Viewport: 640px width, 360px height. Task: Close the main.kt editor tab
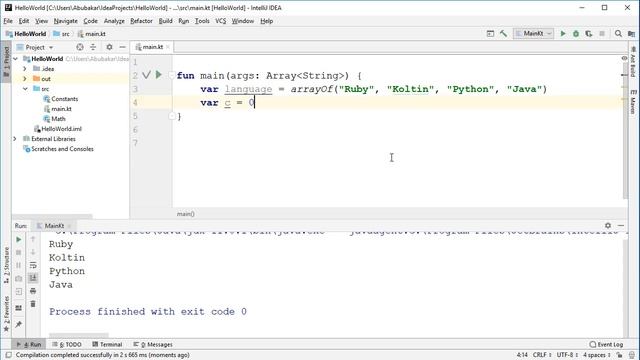tap(168, 47)
